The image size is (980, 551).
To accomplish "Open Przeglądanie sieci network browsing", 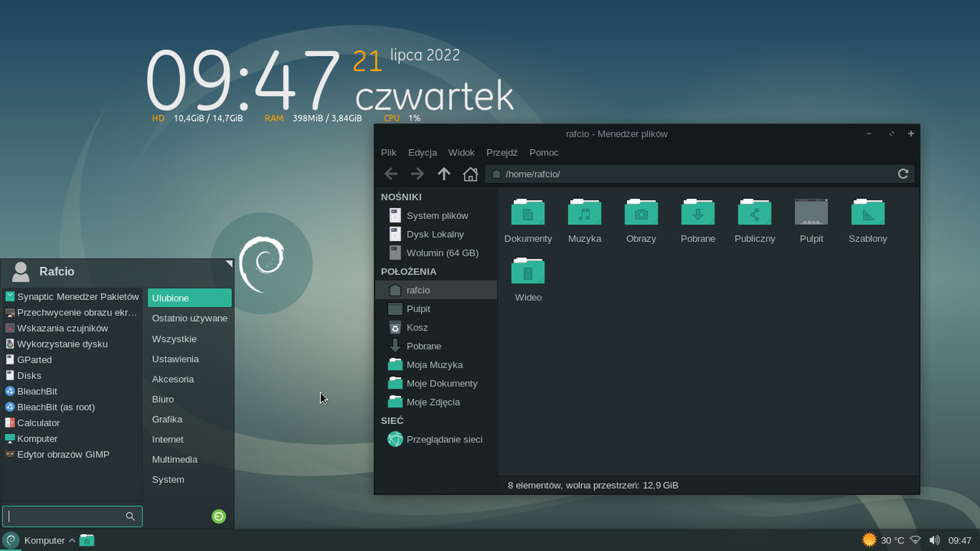I will (x=436, y=439).
